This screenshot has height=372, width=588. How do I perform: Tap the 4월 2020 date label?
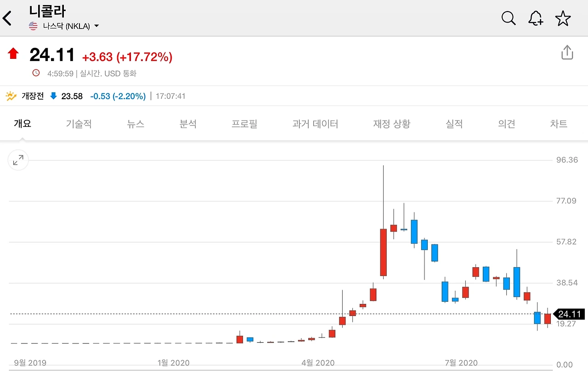(x=318, y=363)
